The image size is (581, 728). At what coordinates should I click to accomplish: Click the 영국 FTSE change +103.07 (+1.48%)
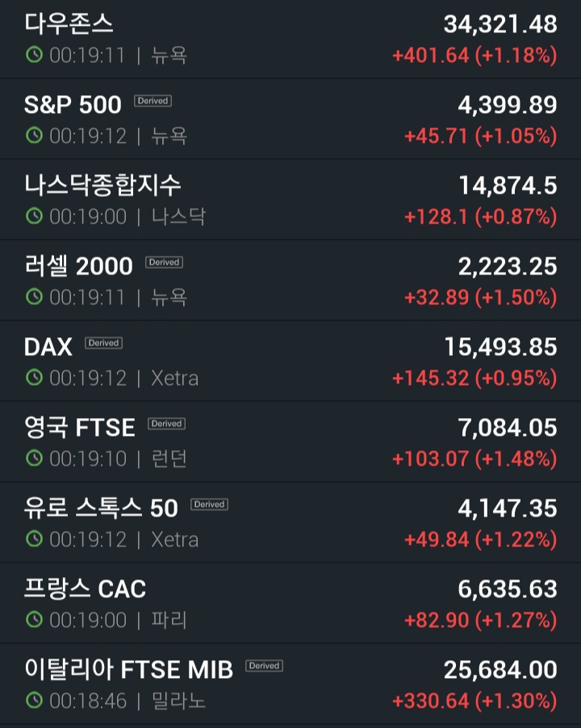click(x=474, y=459)
